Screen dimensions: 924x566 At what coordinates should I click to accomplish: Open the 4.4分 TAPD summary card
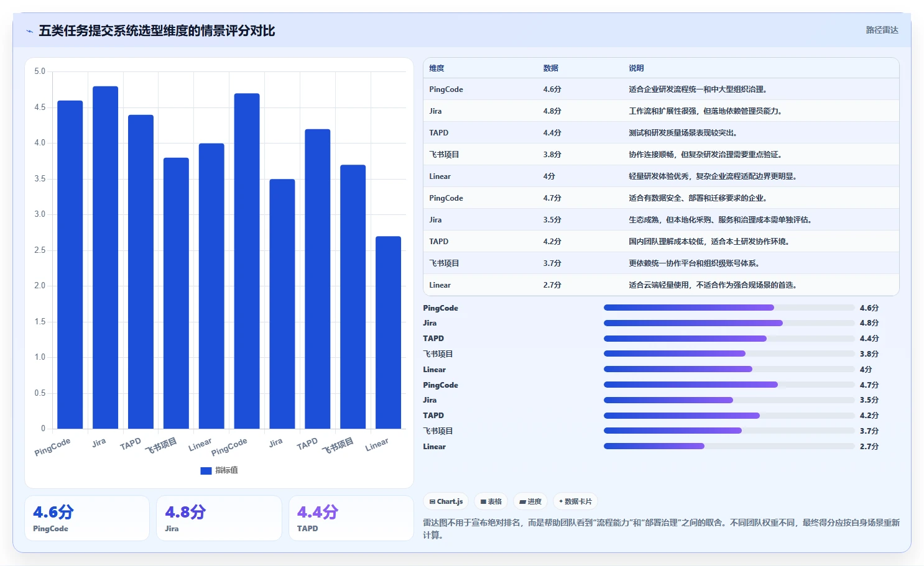point(351,518)
